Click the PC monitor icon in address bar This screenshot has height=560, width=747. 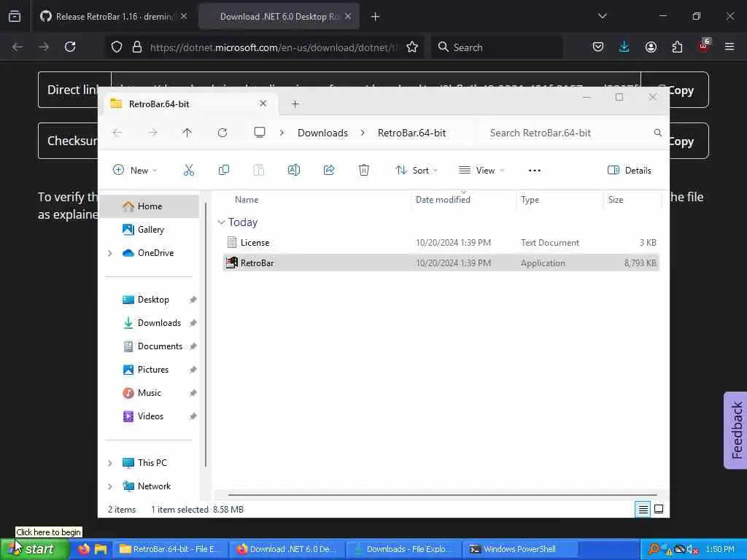tap(260, 133)
